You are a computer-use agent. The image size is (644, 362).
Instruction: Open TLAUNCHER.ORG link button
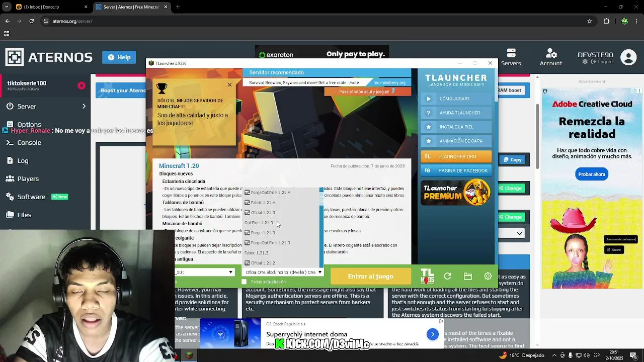click(x=456, y=156)
